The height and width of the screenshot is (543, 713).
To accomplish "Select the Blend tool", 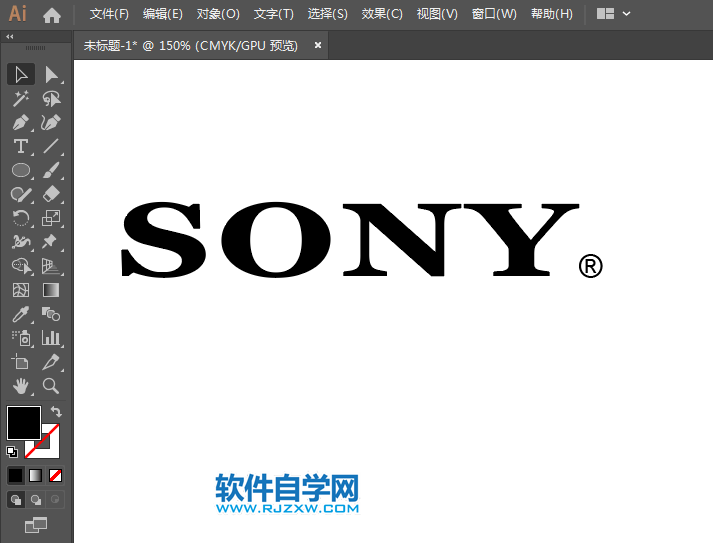I will point(51,314).
